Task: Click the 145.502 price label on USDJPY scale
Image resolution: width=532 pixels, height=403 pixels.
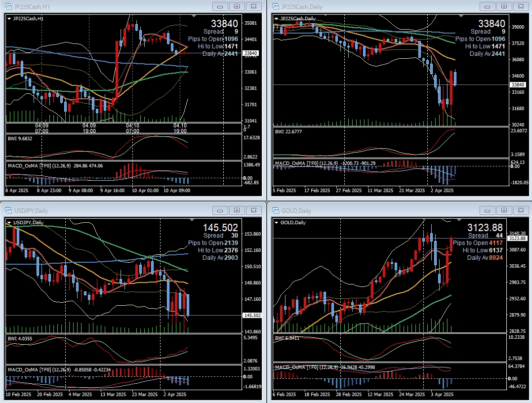Action: point(252,316)
